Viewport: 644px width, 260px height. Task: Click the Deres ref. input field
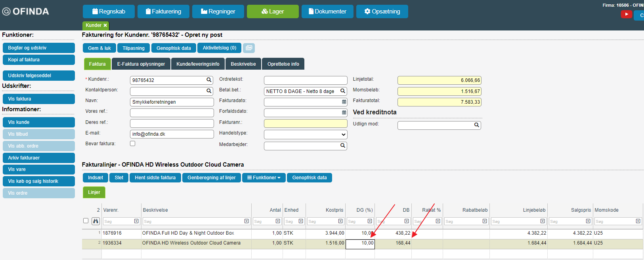[172, 123]
